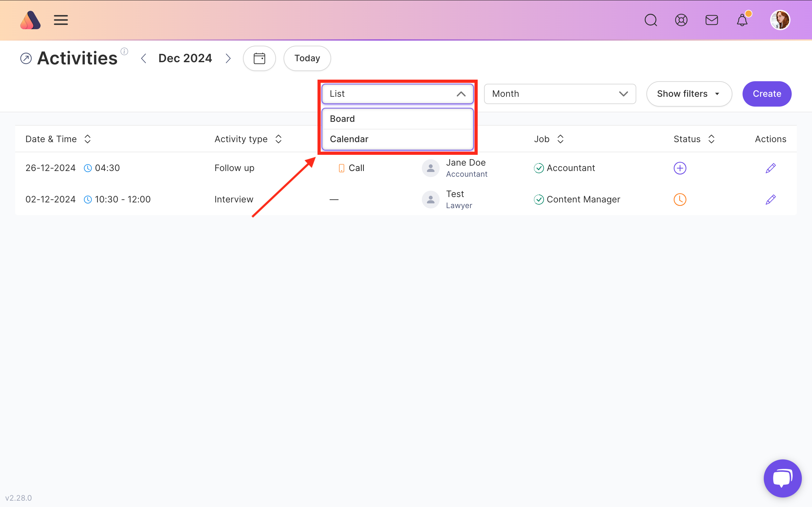Screen dimensions: 812x507
Task: Edit the Follow up activity pencil
Action: click(x=770, y=168)
